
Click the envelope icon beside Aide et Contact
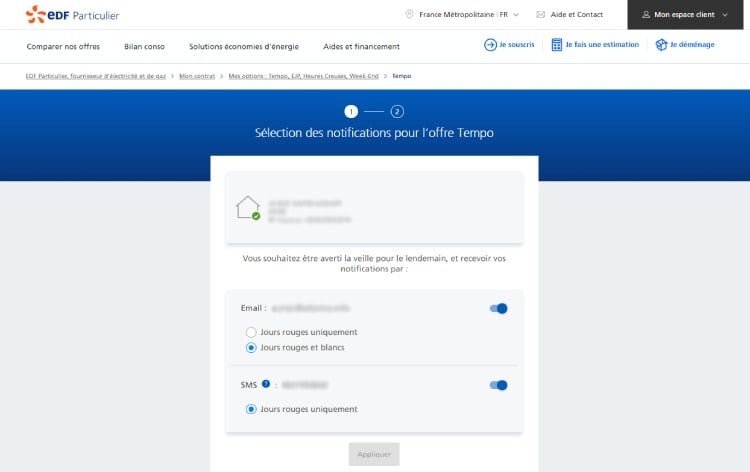click(x=540, y=14)
